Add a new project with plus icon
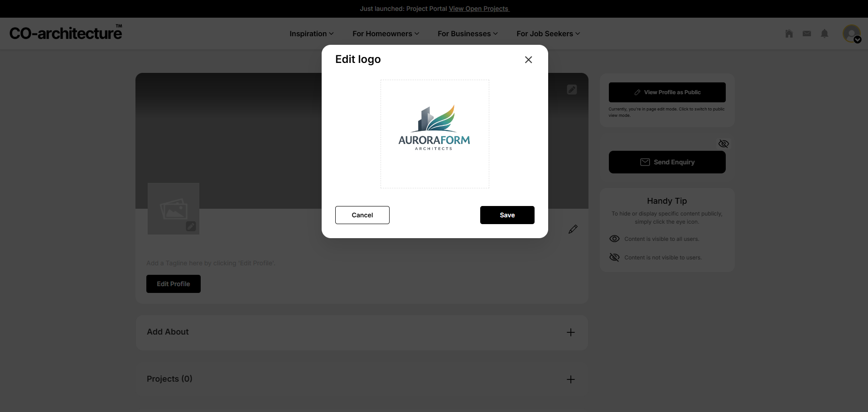The width and height of the screenshot is (868, 412). point(571,379)
